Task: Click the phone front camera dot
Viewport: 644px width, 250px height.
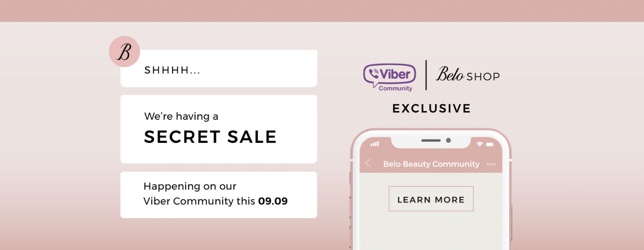Action: coord(448,140)
